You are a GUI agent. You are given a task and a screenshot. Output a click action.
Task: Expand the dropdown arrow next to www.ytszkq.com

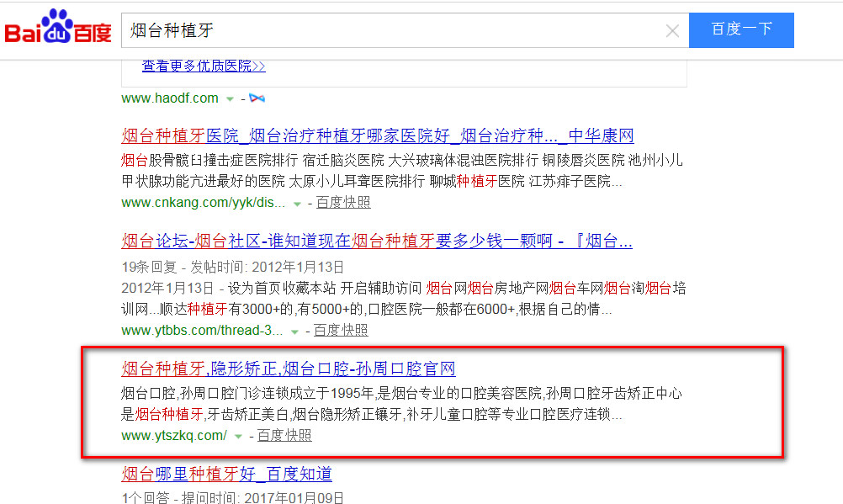[x=238, y=436]
